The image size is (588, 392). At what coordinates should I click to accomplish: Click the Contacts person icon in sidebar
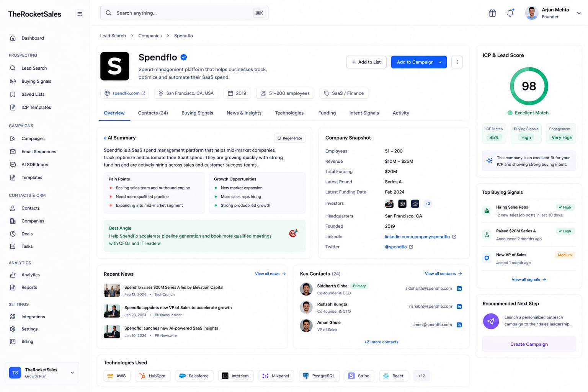point(13,208)
